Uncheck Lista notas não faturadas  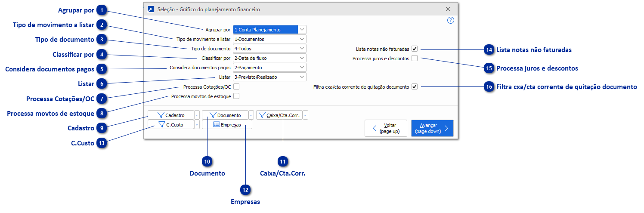415,49
